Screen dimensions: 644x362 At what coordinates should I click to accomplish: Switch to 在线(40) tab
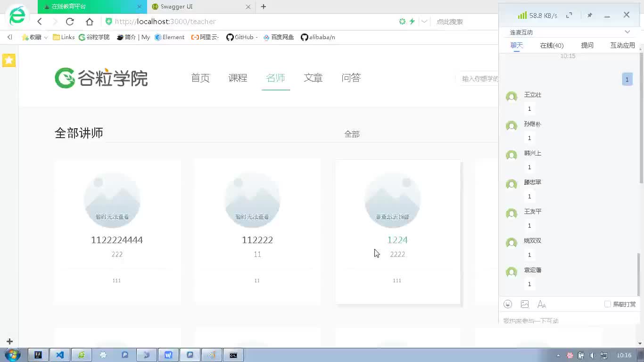(552, 45)
